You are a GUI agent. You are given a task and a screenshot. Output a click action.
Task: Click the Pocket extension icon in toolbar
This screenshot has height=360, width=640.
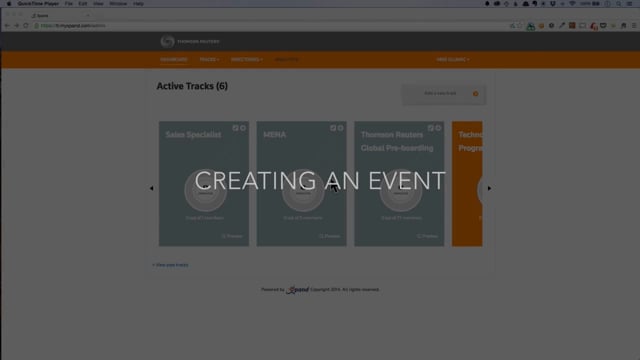click(x=603, y=26)
